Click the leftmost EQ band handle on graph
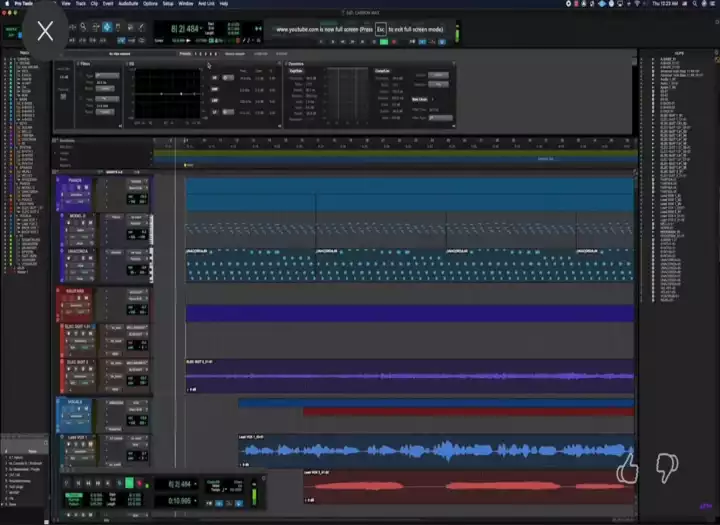The image size is (720, 525). pyautogui.click(x=161, y=94)
